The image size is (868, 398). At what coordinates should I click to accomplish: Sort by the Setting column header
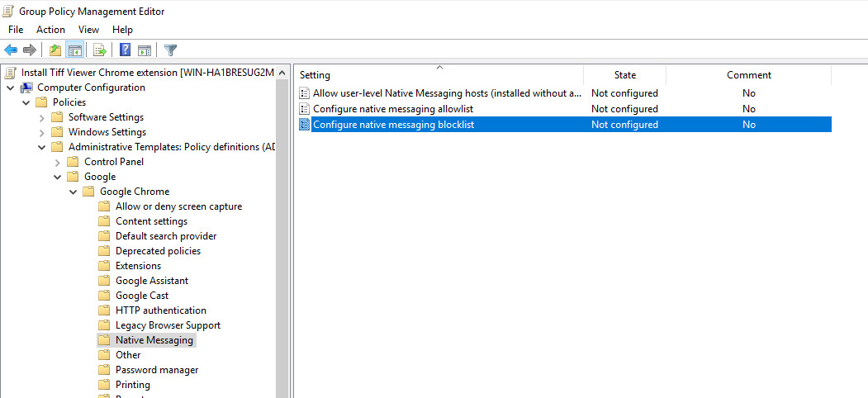tap(438, 75)
